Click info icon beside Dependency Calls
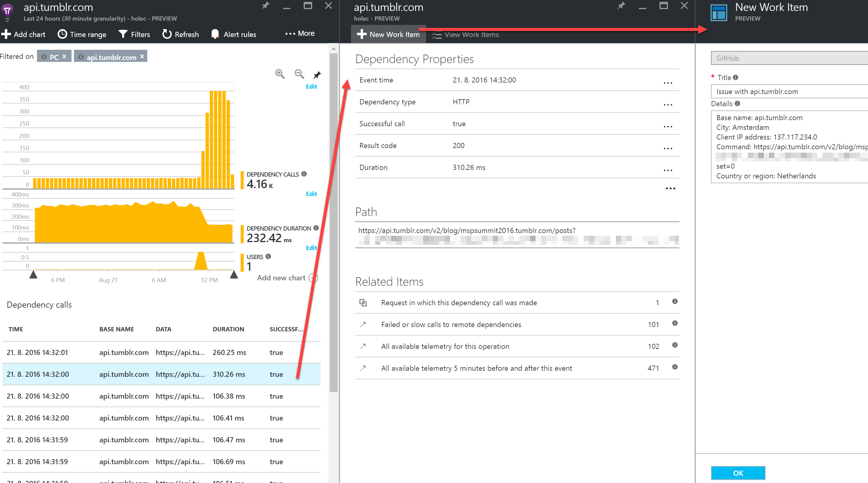 click(304, 174)
